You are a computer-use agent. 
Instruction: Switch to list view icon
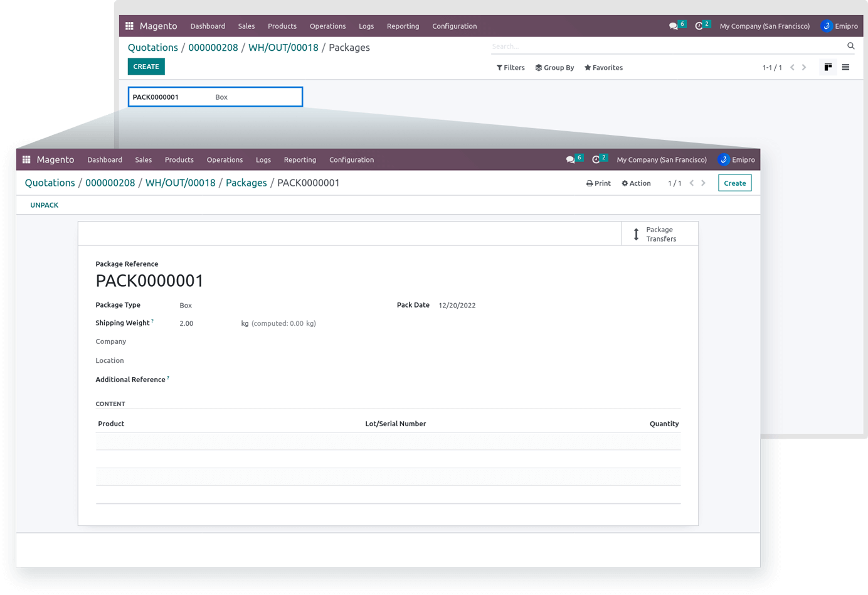[845, 67]
